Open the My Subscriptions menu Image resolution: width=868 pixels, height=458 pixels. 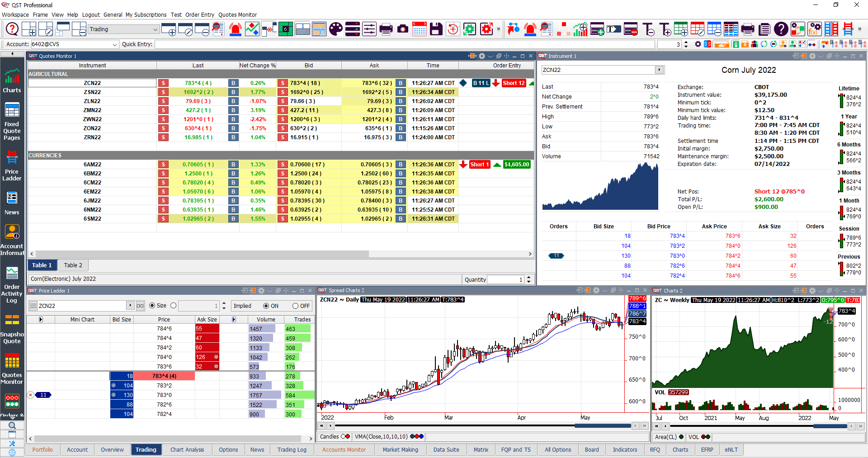[x=146, y=14]
